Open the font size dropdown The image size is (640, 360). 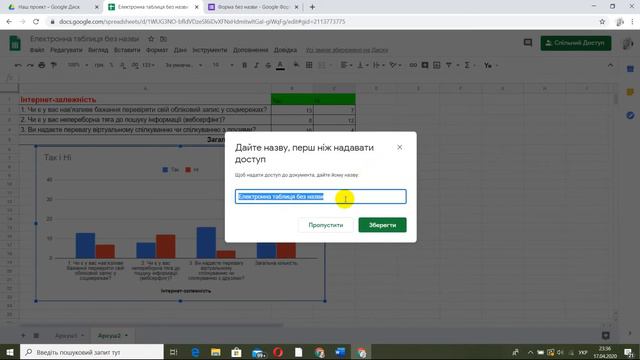tap(223, 65)
